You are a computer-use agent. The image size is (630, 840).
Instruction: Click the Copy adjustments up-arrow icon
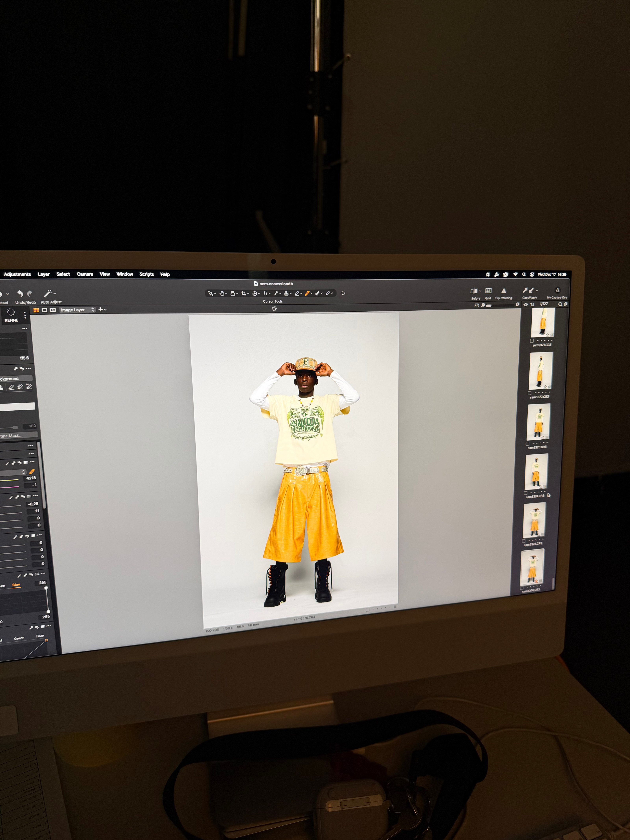[525, 291]
